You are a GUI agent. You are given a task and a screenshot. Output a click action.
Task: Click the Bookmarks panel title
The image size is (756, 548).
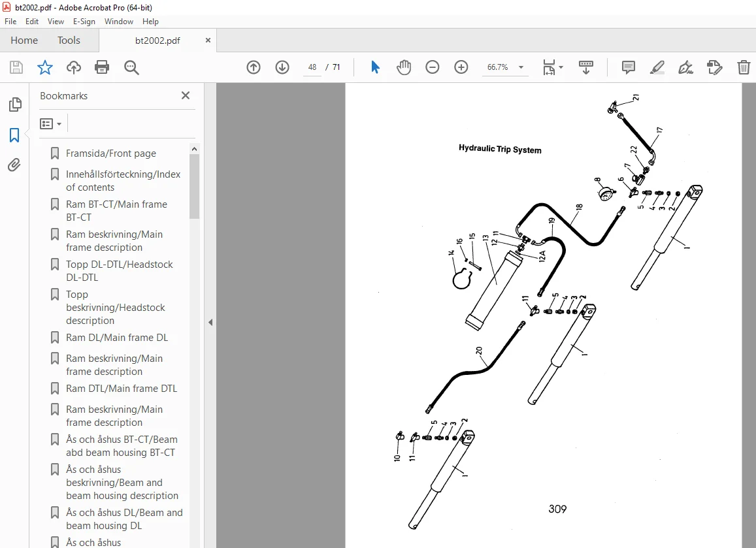63,96
